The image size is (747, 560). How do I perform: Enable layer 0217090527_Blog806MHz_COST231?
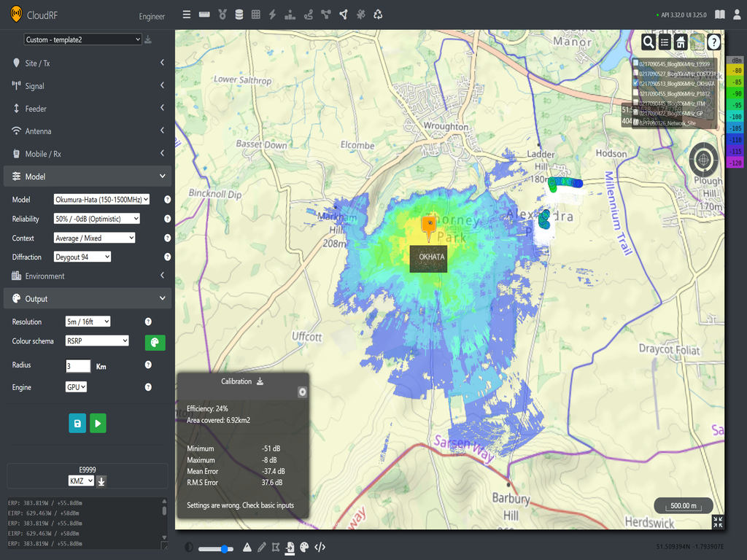coord(635,73)
